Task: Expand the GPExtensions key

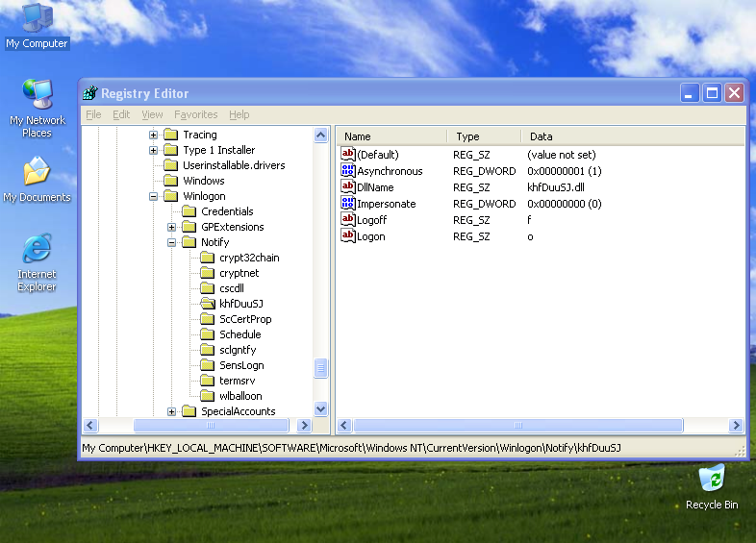Action: click(171, 228)
